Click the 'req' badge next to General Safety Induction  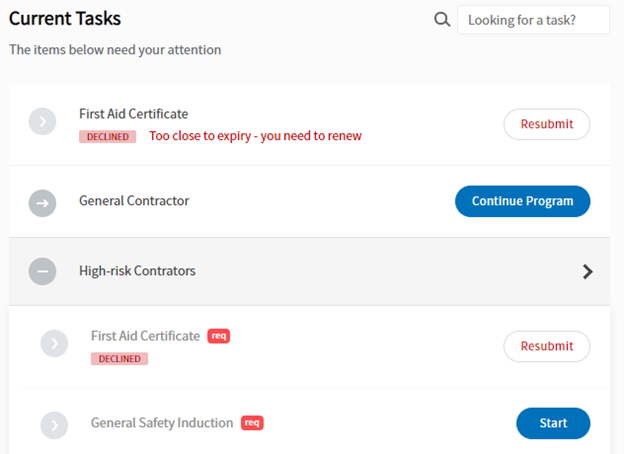click(x=252, y=423)
